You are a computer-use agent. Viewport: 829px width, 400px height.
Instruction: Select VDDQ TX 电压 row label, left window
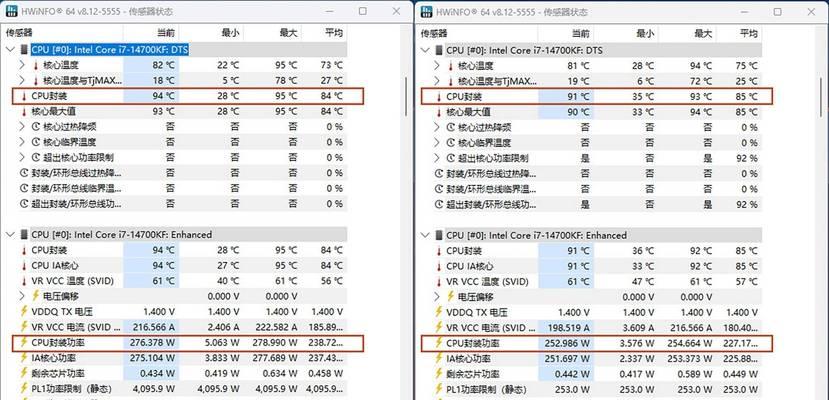pos(62,312)
